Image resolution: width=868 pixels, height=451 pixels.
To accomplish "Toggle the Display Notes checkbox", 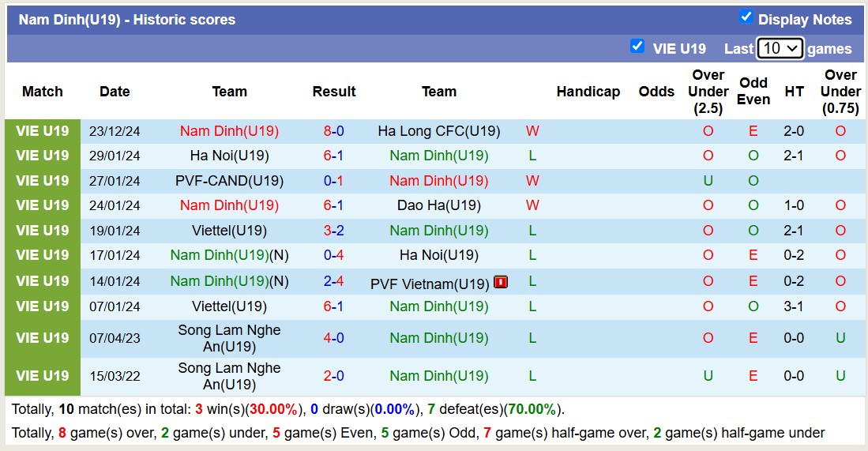I will pyautogui.click(x=746, y=17).
